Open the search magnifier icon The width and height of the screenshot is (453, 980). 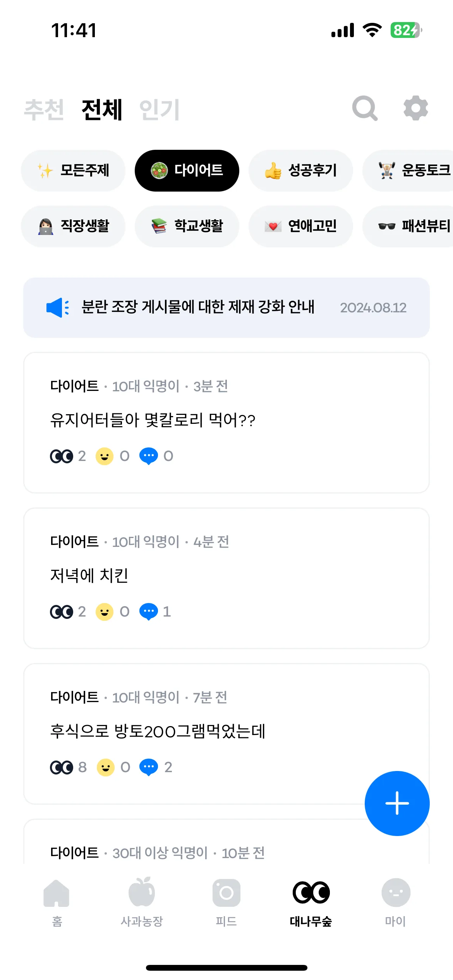[365, 108]
